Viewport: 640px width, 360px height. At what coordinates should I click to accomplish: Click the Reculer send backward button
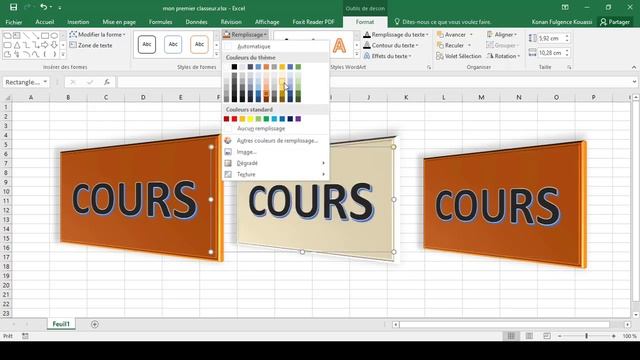450,45
